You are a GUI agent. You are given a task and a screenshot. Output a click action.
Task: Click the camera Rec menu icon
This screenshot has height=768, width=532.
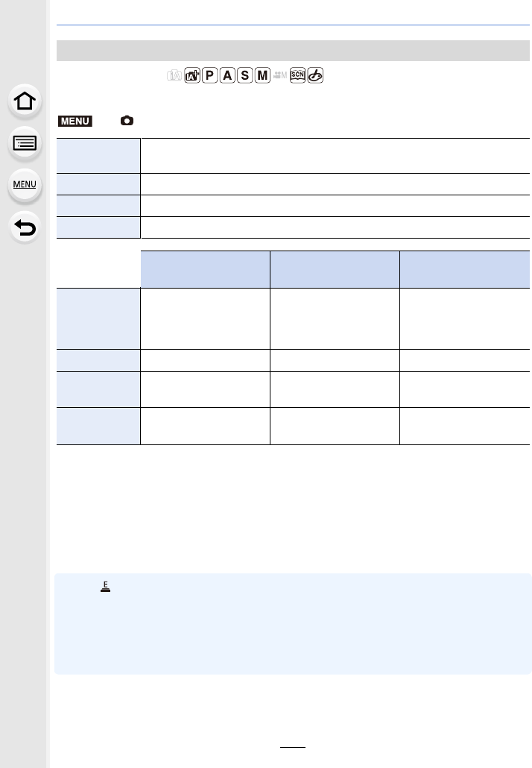[x=127, y=120]
